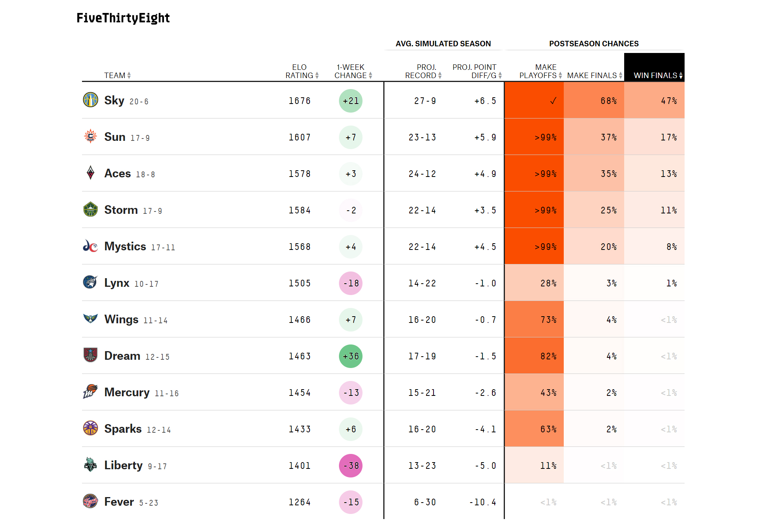Click the Indiana Fever logo icon
The width and height of the screenshot is (776, 532).
(91, 501)
